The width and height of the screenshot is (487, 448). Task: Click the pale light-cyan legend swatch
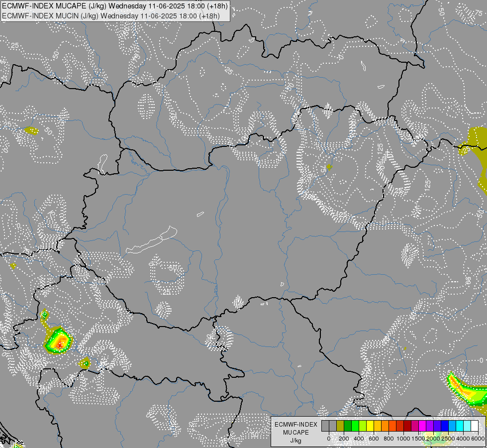(x=468, y=426)
